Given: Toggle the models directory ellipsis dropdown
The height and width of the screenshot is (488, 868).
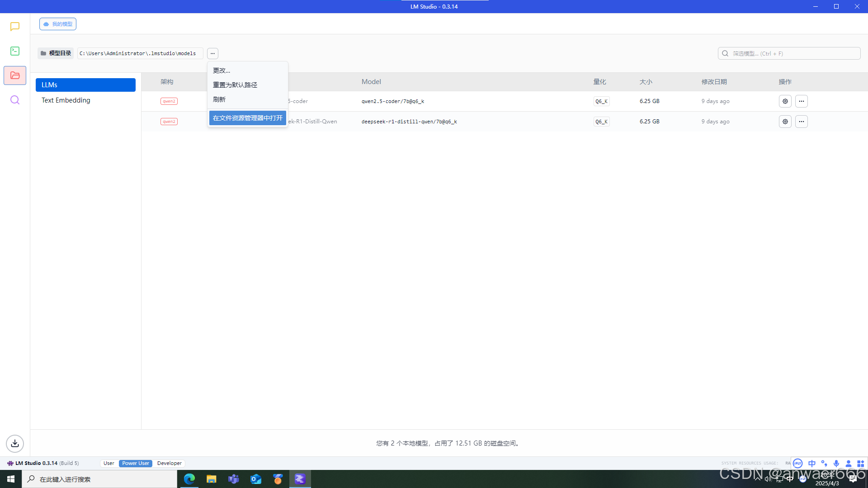Looking at the screenshot, I should 212,53.
